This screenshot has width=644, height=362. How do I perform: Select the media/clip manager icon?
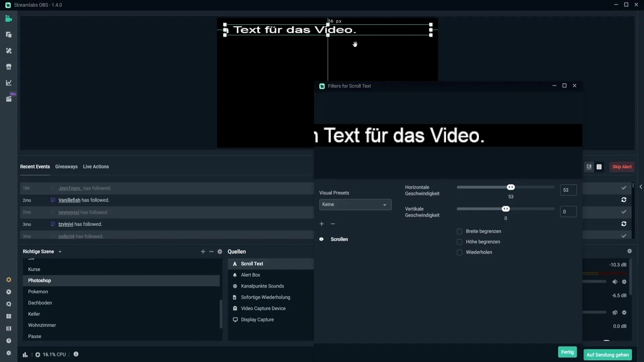[x=8, y=99]
